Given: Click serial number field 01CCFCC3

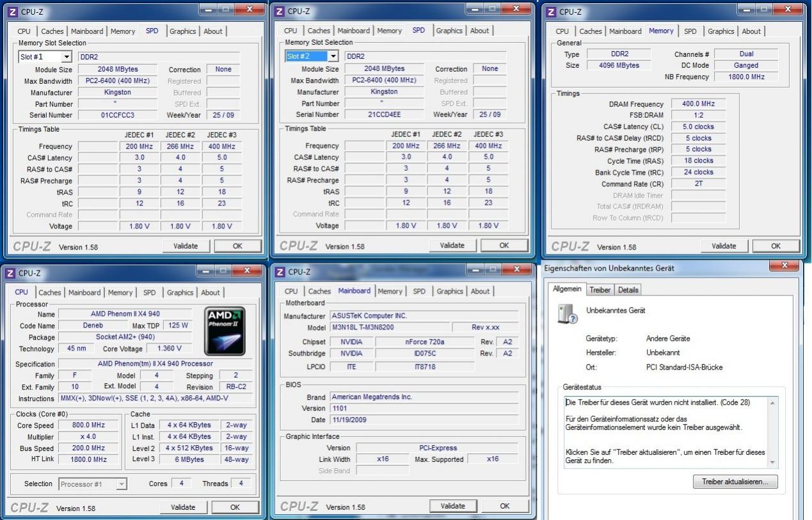Looking at the screenshot, I should pos(118,115).
